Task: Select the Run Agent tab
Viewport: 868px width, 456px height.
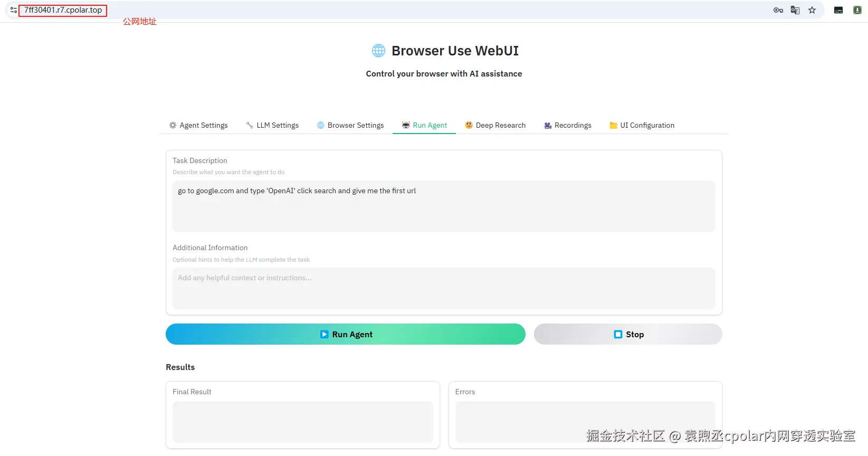Action: coord(424,125)
